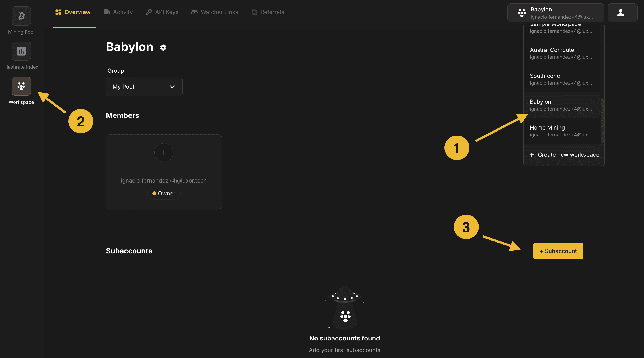Click the workspace list scrollbar
644x358 pixels.
click(x=602, y=121)
